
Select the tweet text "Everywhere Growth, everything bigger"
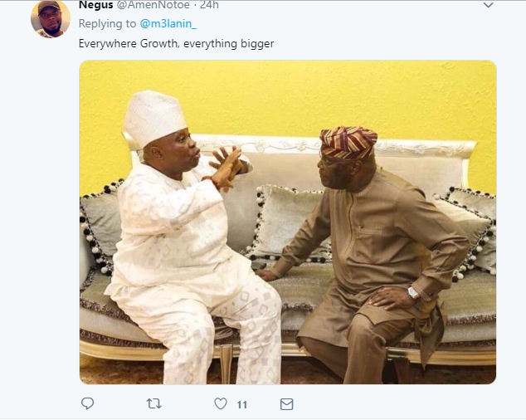[176, 43]
